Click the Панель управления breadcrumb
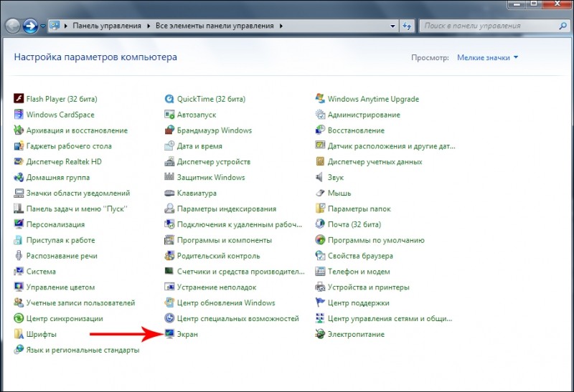 click(x=107, y=26)
